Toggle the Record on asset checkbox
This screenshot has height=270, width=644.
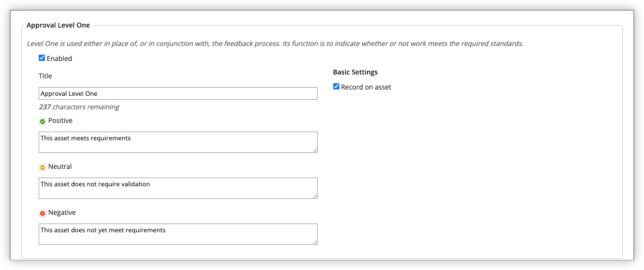[x=337, y=87]
